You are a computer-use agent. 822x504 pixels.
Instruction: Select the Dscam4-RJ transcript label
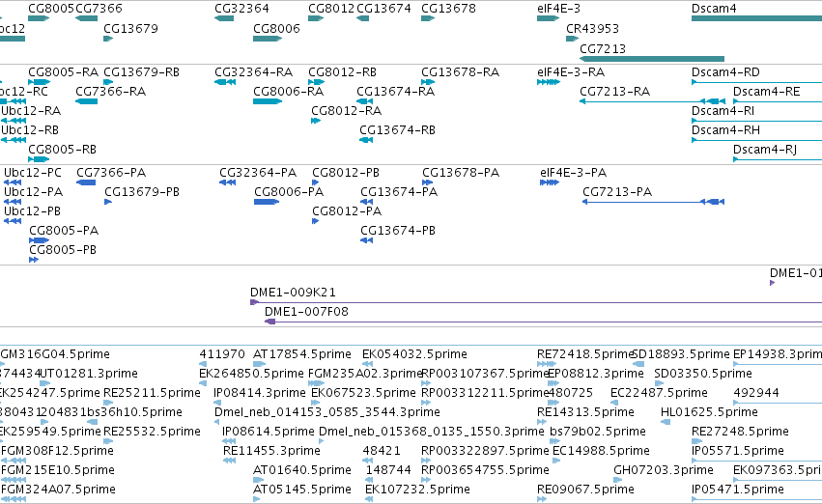(765, 150)
